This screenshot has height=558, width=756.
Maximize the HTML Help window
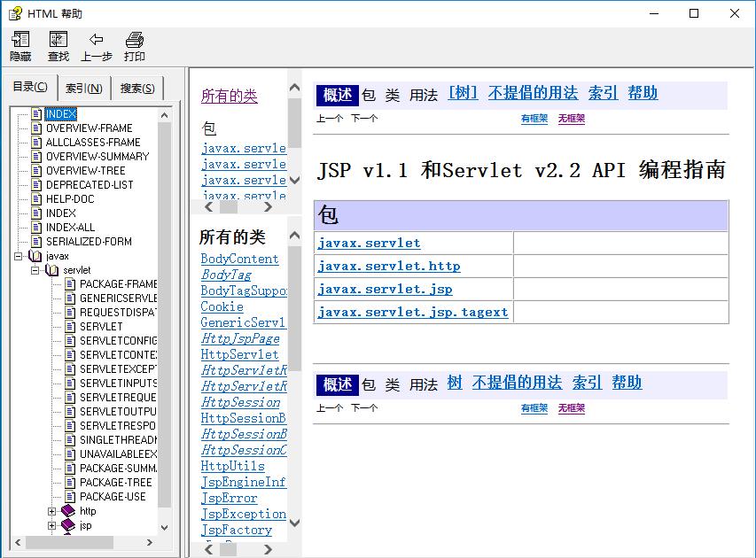[x=694, y=13]
